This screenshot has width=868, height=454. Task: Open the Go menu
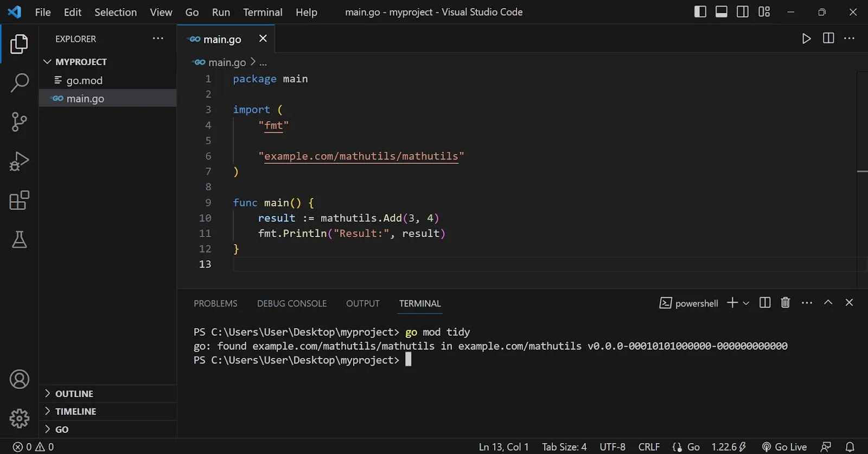click(192, 12)
